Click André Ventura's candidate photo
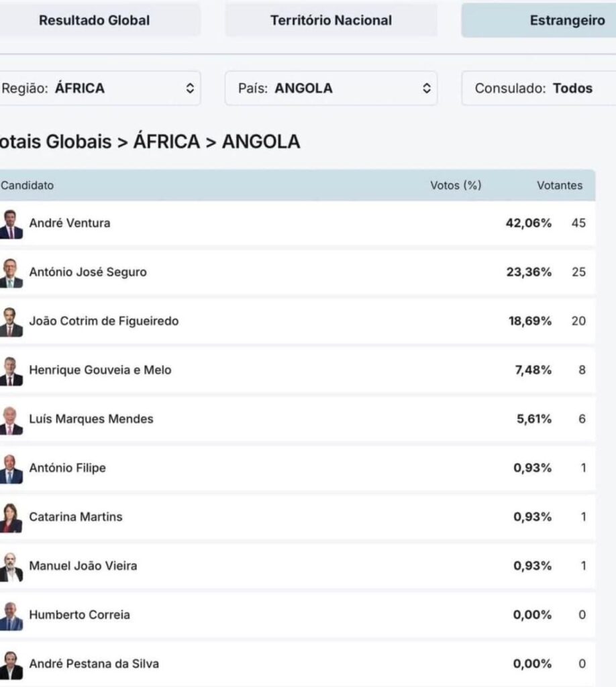This screenshot has height=687, width=616. point(11,224)
